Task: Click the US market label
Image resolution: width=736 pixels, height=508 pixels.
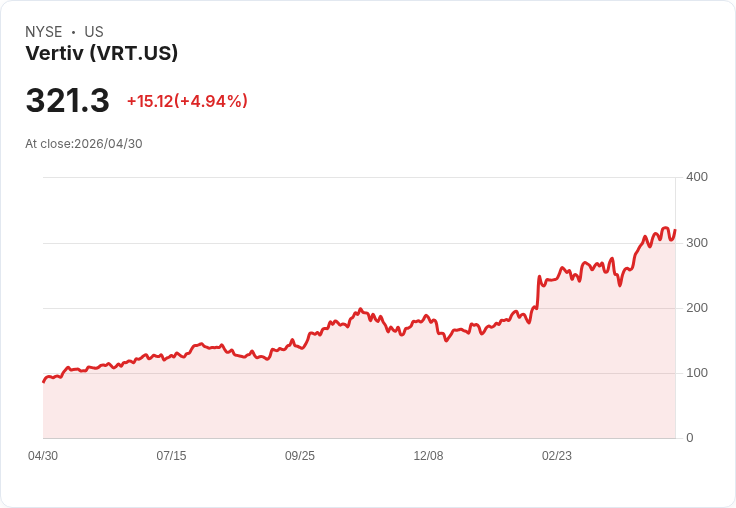Action: click(94, 32)
